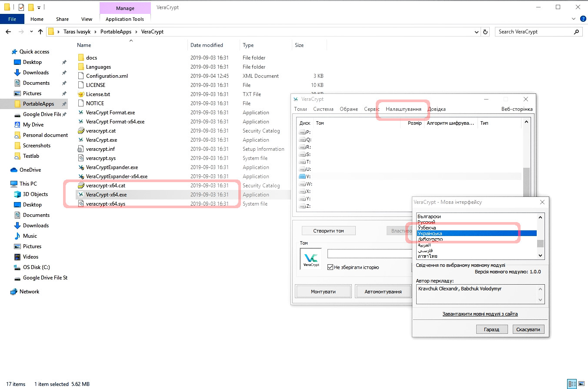Toggle 'Не зберігати історію' checkbox
The height and width of the screenshot is (389, 588).
pyautogui.click(x=330, y=267)
